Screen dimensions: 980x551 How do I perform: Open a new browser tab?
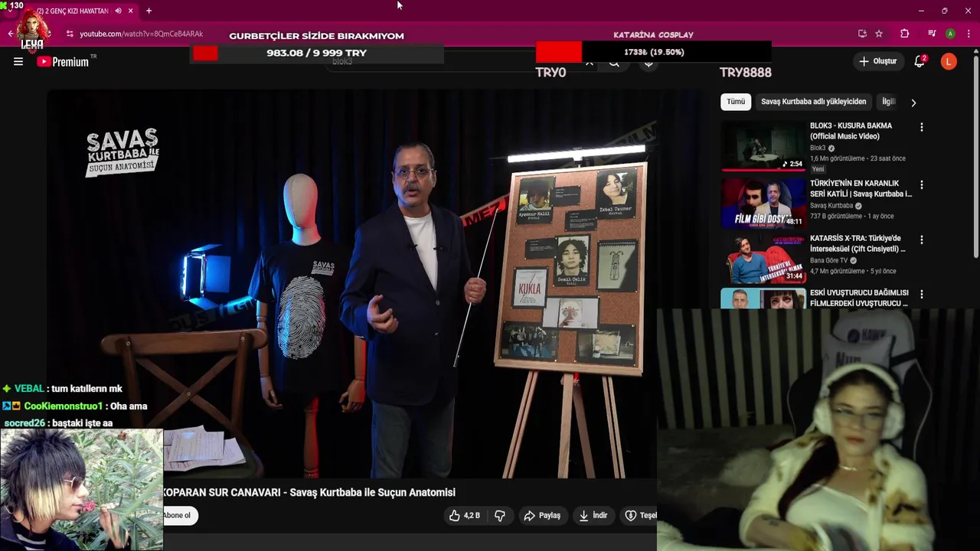point(149,11)
